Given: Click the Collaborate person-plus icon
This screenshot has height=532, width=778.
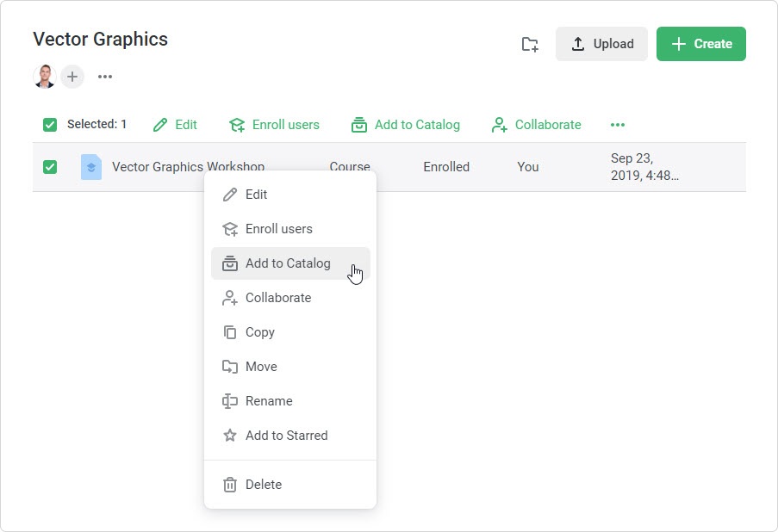Looking at the screenshot, I should tap(498, 124).
